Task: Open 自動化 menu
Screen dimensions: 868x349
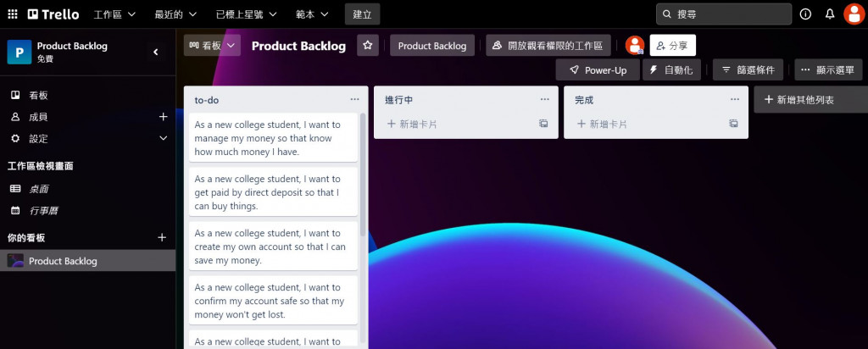Action: (x=671, y=70)
